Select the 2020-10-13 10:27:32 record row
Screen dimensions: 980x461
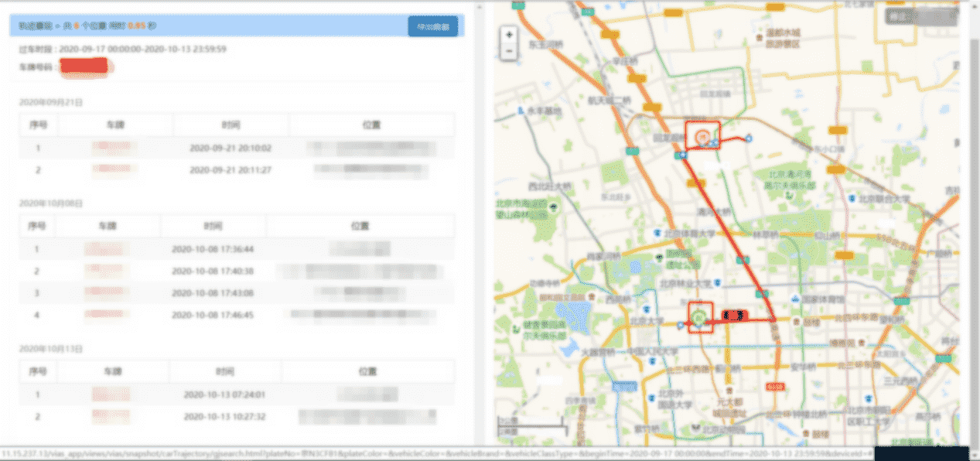coord(224,417)
